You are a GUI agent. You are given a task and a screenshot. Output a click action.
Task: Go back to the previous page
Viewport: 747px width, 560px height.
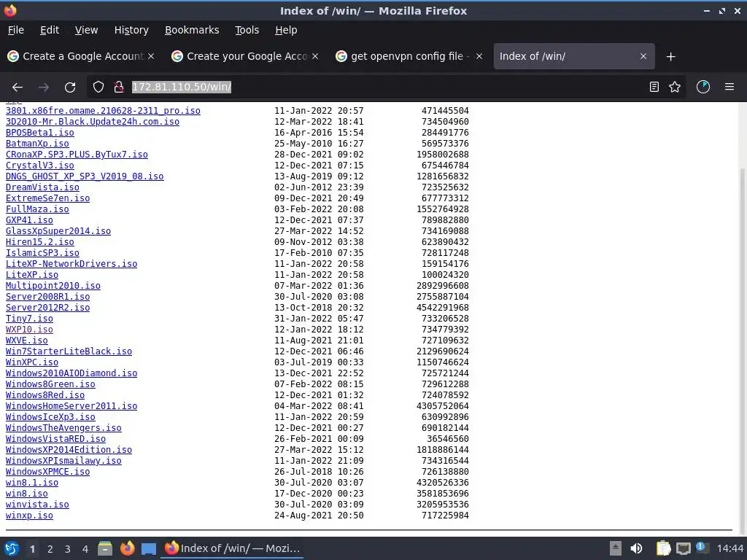18,87
